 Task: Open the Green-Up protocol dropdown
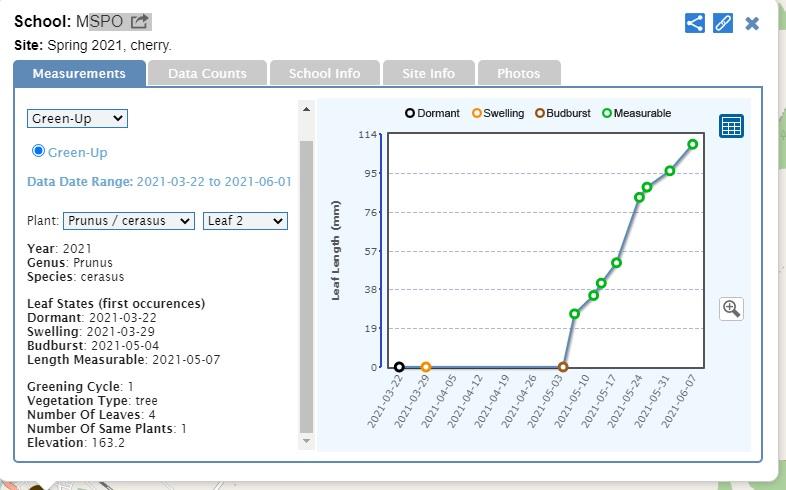77,118
